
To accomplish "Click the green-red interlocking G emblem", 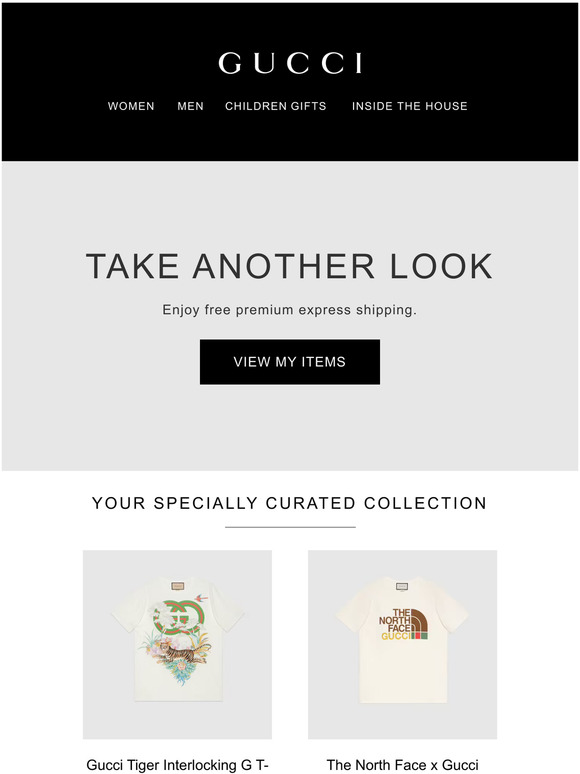I will (x=178, y=617).
